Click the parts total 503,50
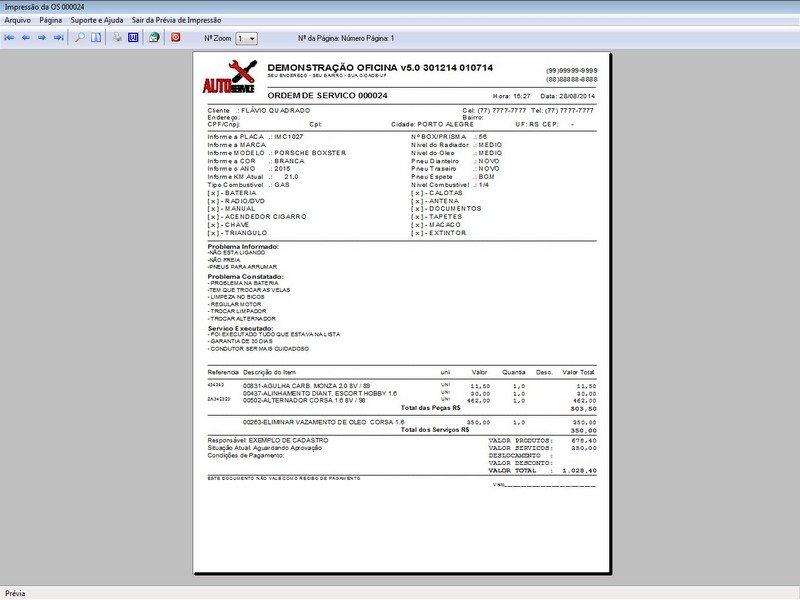The height and width of the screenshot is (600, 800). (x=584, y=409)
